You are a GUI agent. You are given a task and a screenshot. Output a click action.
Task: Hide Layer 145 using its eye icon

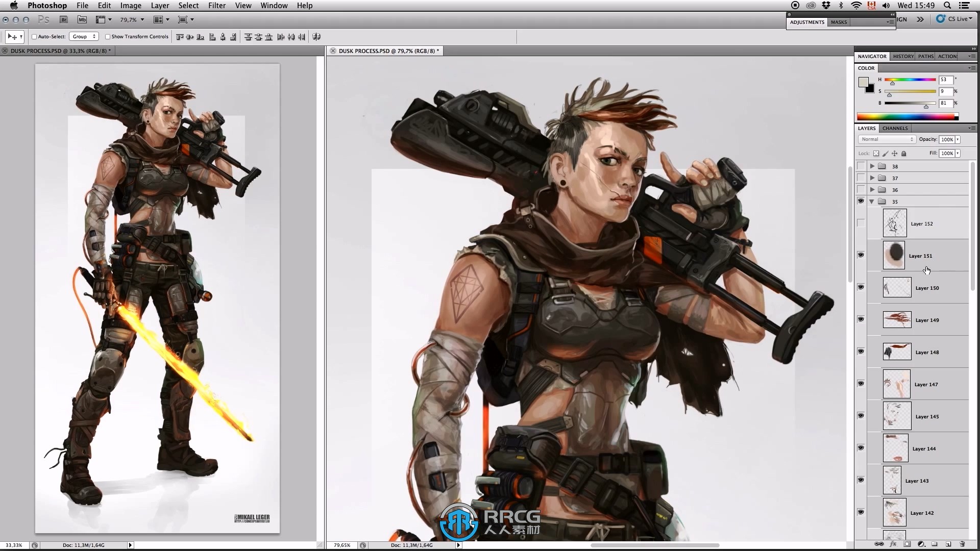pyautogui.click(x=861, y=416)
